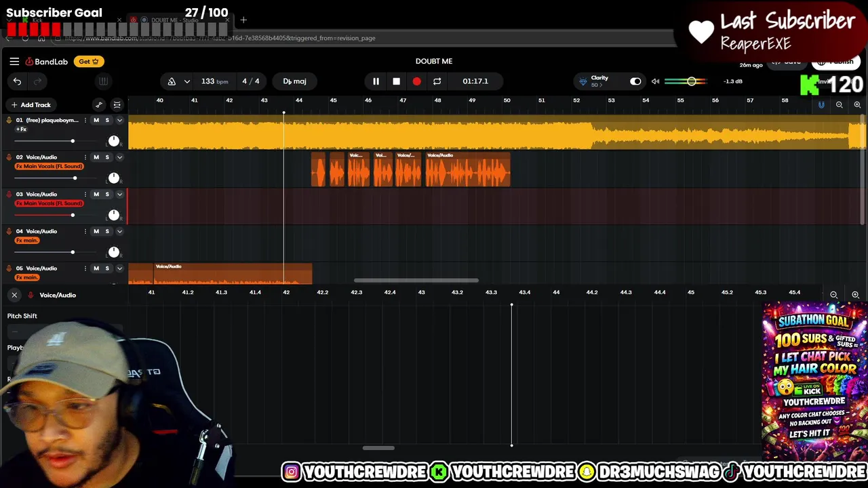Click track 04 microphone icon
This screenshot has height=488, width=868.
[x=9, y=231]
